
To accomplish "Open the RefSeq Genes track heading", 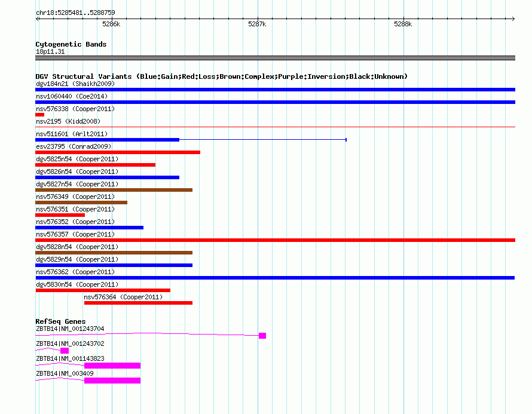I will pos(60,321).
